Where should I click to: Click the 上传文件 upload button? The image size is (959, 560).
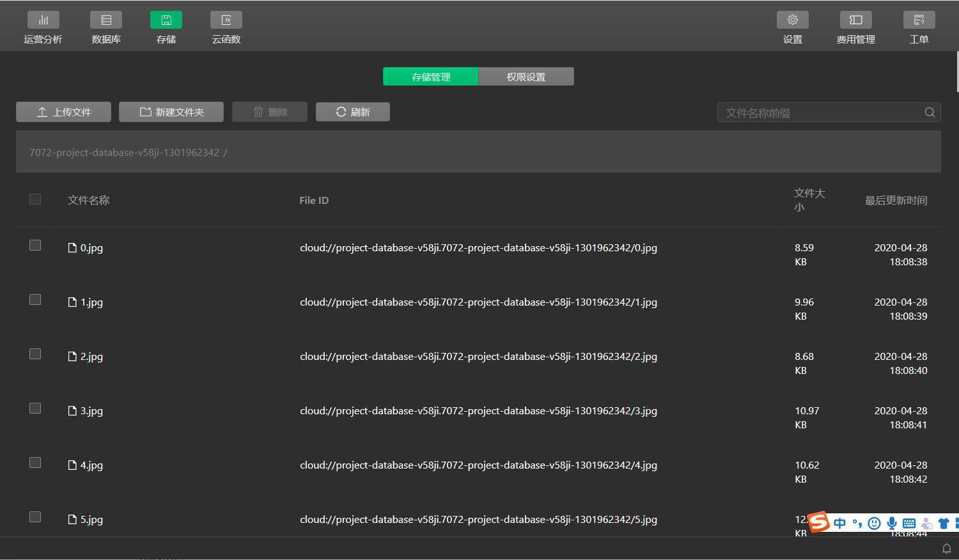(x=63, y=112)
